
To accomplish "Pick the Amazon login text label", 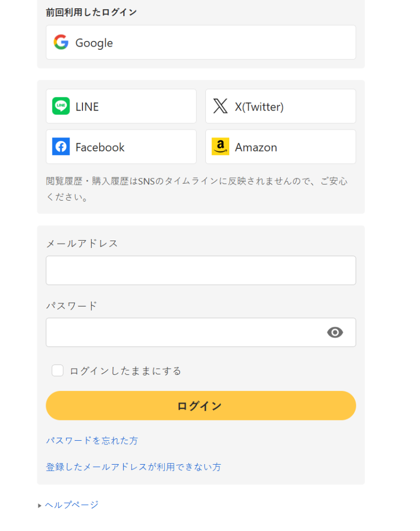I will tap(256, 147).
